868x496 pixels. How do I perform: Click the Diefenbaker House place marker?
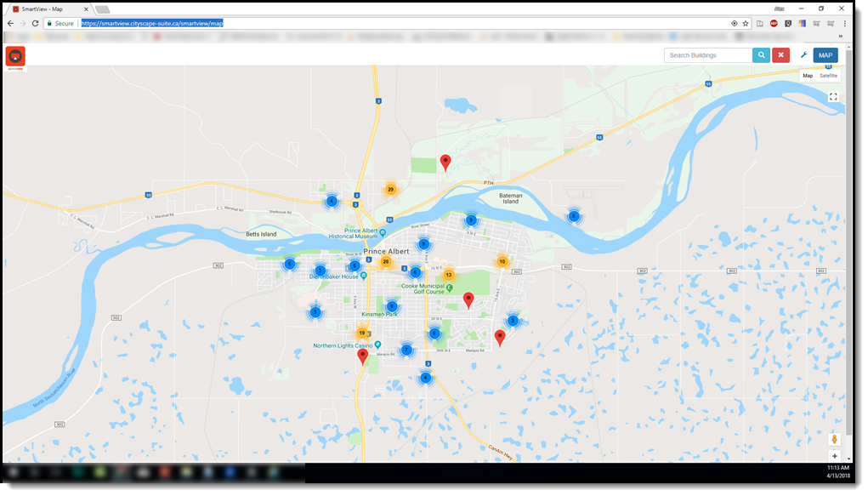pos(363,276)
